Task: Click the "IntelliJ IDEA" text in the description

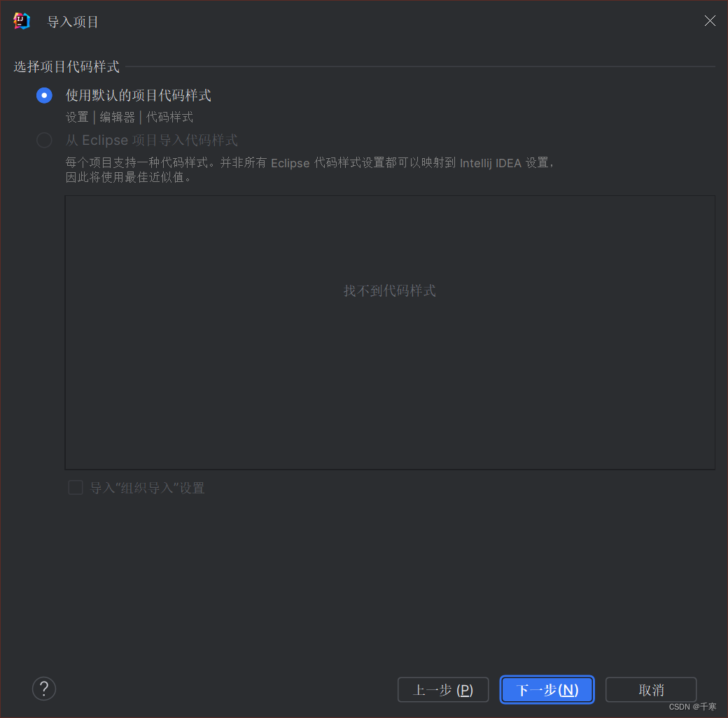Action: [x=490, y=162]
